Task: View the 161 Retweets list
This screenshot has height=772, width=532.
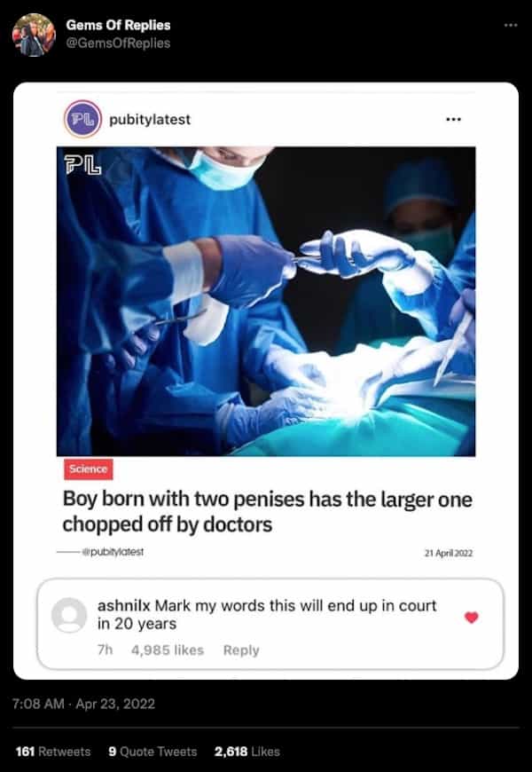Action: pyautogui.click(x=53, y=752)
